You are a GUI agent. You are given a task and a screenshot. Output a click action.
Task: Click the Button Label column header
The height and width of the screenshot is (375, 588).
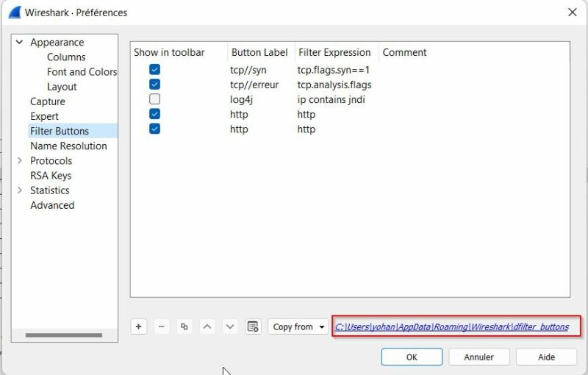261,52
